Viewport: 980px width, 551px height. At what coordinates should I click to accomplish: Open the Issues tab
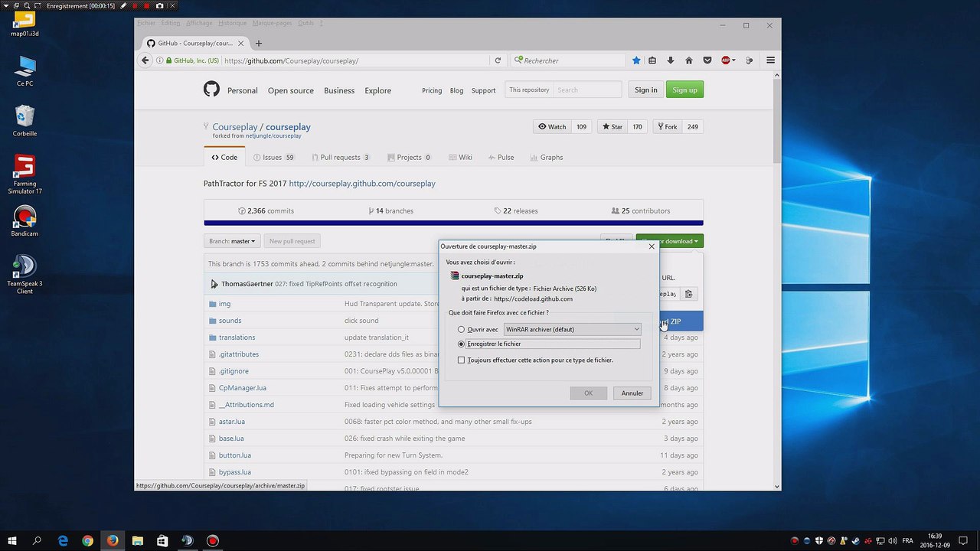pos(273,157)
